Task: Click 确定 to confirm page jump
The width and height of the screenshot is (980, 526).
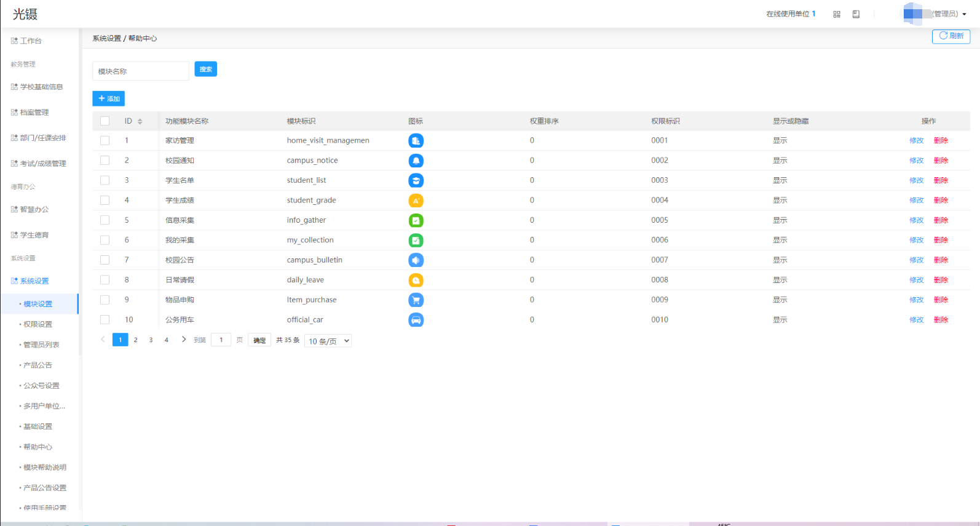Action: click(x=259, y=340)
